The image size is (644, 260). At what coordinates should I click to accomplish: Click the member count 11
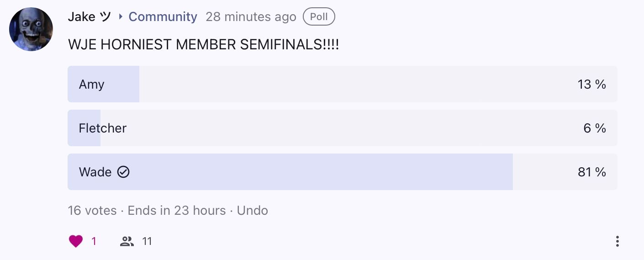(x=147, y=241)
